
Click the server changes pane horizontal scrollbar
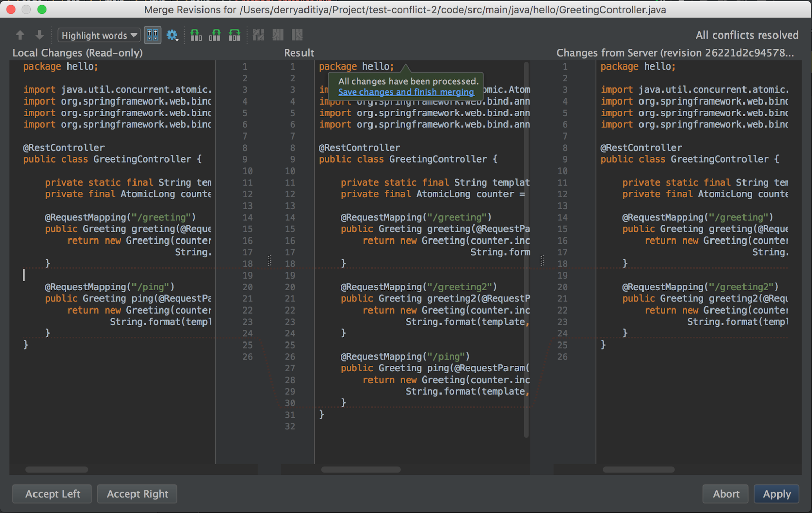click(639, 470)
